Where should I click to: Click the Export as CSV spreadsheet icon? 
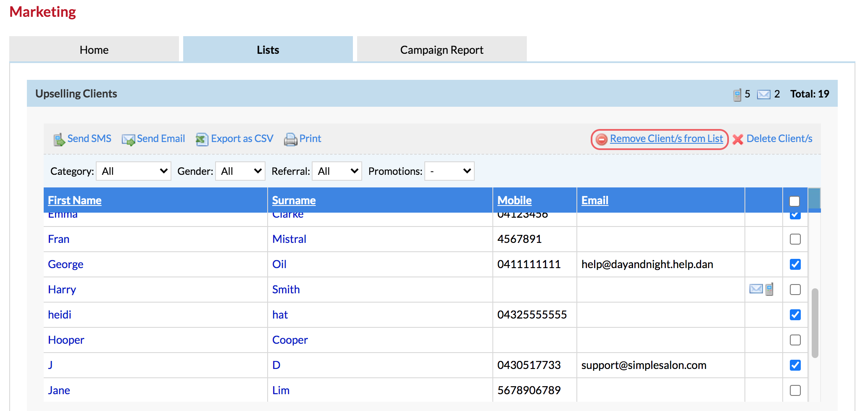(202, 139)
